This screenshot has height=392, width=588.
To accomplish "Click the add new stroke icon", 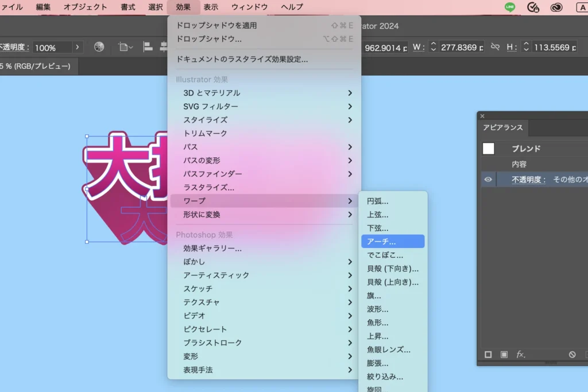I will pos(488,355).
